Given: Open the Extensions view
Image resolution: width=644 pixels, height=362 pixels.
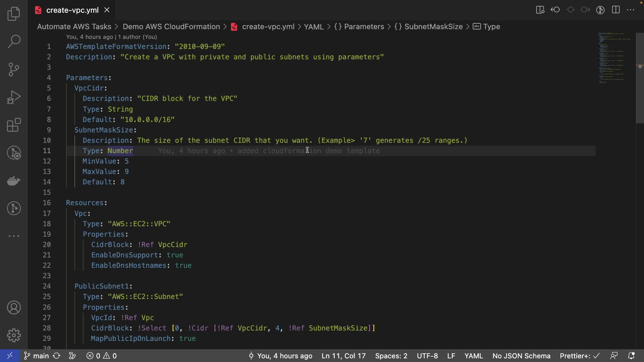Looking at the screenshot, I should pyautogui.click(x=14, y=125).
